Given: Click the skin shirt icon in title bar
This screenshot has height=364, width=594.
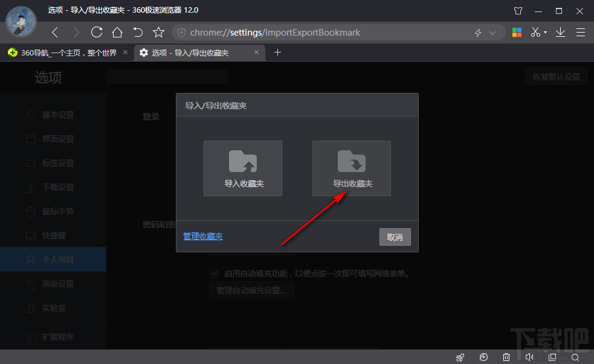Looking at the screenshot, I should [518, 11].
